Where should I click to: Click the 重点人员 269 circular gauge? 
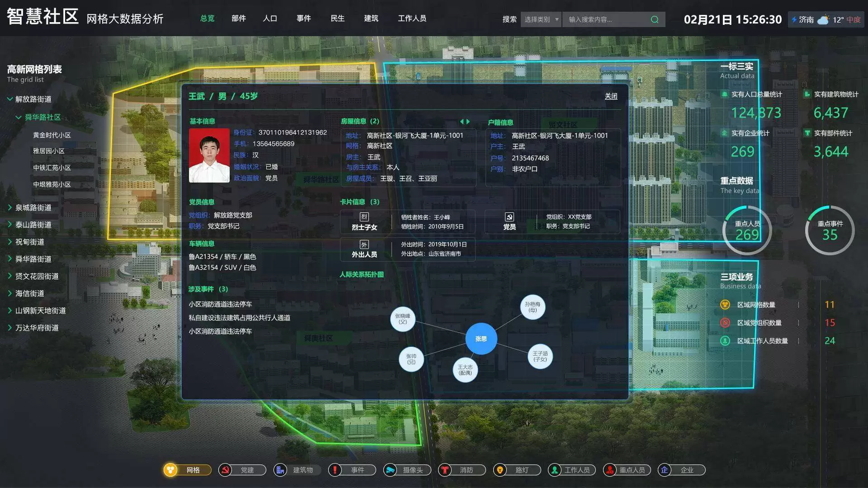click(x=747, y=230)
